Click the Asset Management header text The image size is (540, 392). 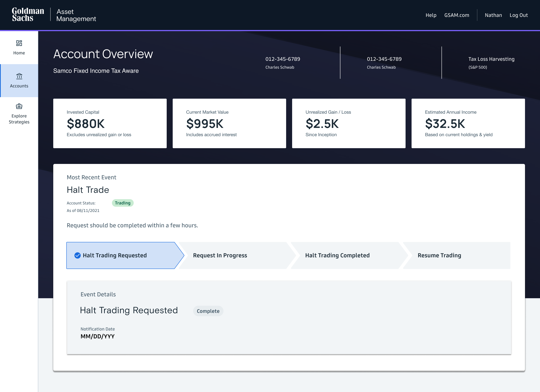pyautogui.click(x=76, y=15)
